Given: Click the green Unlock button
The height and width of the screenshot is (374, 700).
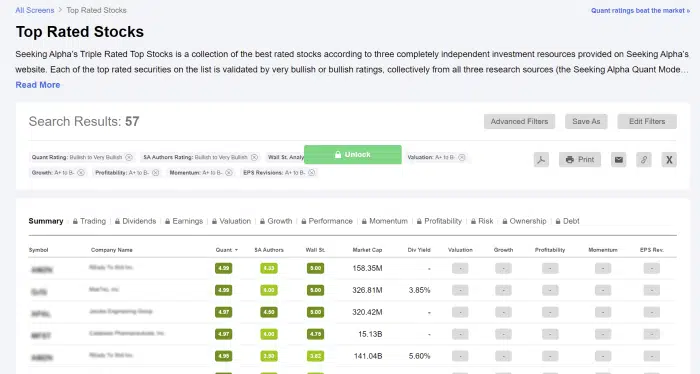Looking at the screenshot, I should 353,154.
